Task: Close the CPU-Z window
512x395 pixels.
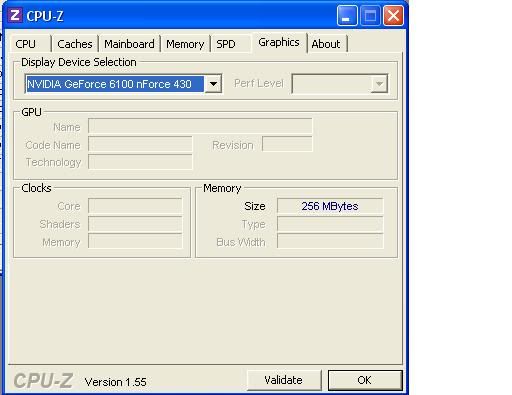Action: click(393, 15)
